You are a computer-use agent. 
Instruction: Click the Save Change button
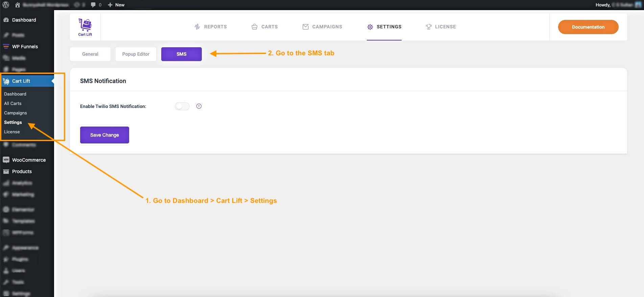[104, 135]
